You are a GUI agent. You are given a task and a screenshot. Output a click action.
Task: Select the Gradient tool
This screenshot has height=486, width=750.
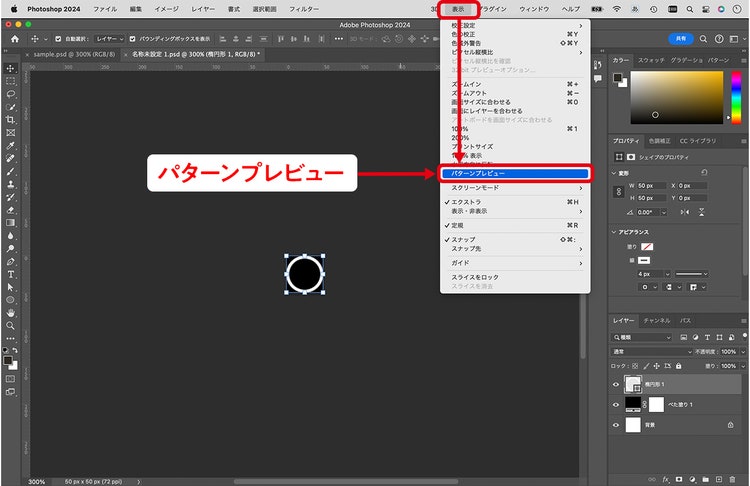tap(10, 223)
